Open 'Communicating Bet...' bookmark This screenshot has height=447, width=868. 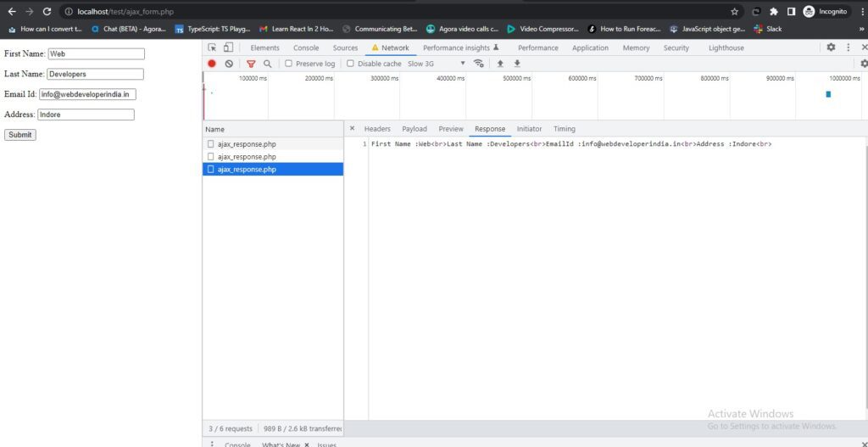pos(380,29)
